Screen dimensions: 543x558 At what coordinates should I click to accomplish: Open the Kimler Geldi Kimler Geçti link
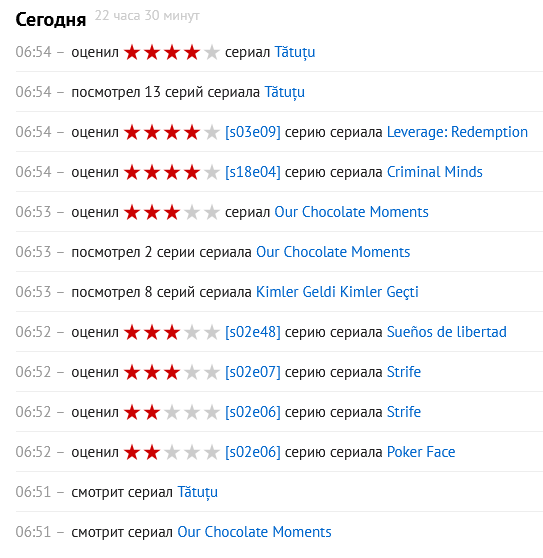click(x=337, y=292)
